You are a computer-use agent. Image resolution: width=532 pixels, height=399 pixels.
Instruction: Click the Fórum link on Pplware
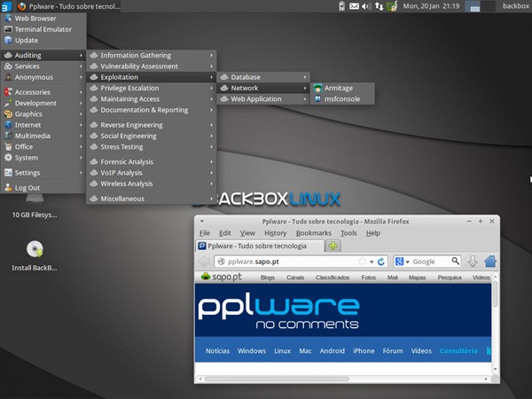(x=393, y=351)
